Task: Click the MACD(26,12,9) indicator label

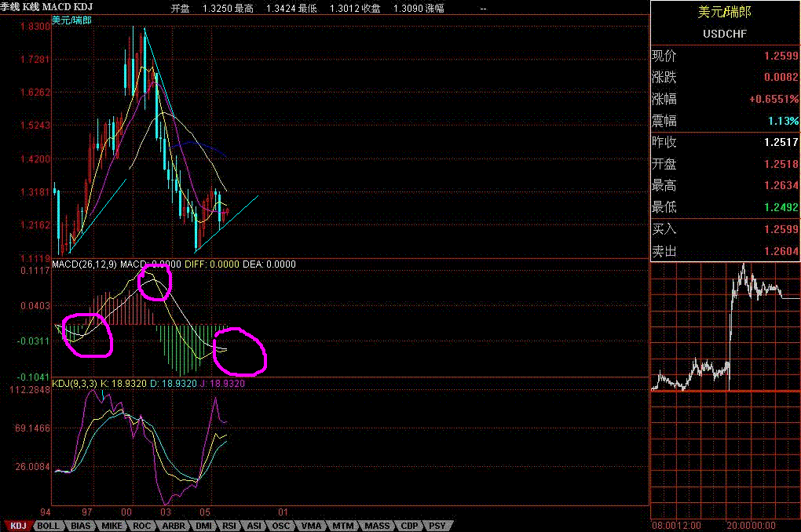Action: pos(84,264)
